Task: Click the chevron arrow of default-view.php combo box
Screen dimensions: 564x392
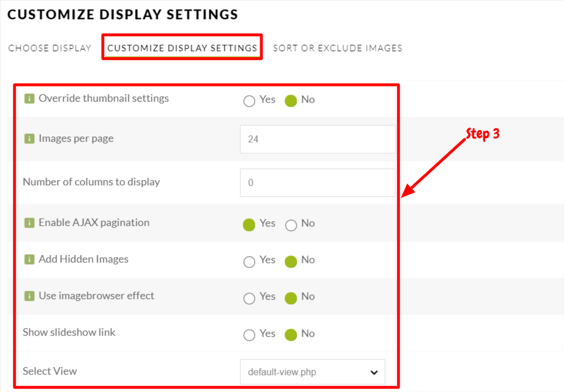Action: coord(374,372)
